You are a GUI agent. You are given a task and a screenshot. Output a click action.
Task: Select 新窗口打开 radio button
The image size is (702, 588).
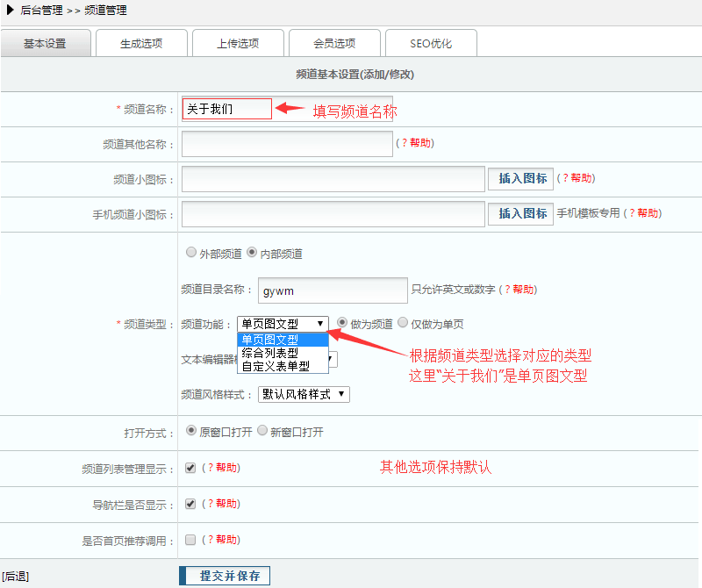(262, 432)
